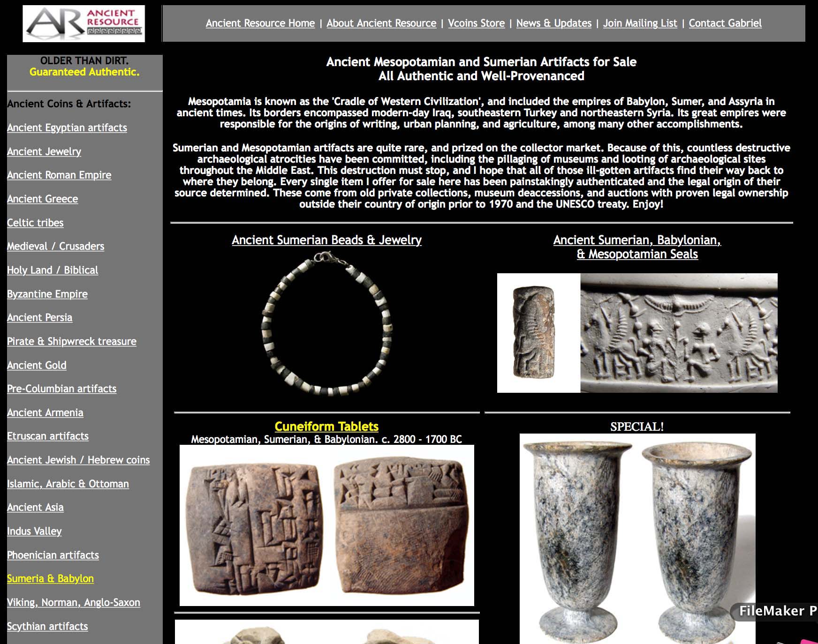Open Ancient Resource Home link

point(260,23)
